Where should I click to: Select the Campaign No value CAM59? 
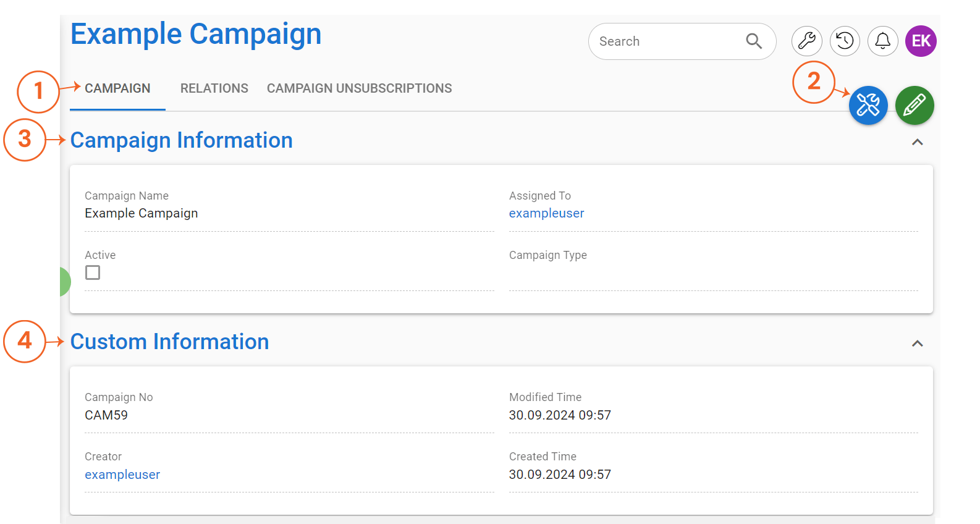pos(106,415)
